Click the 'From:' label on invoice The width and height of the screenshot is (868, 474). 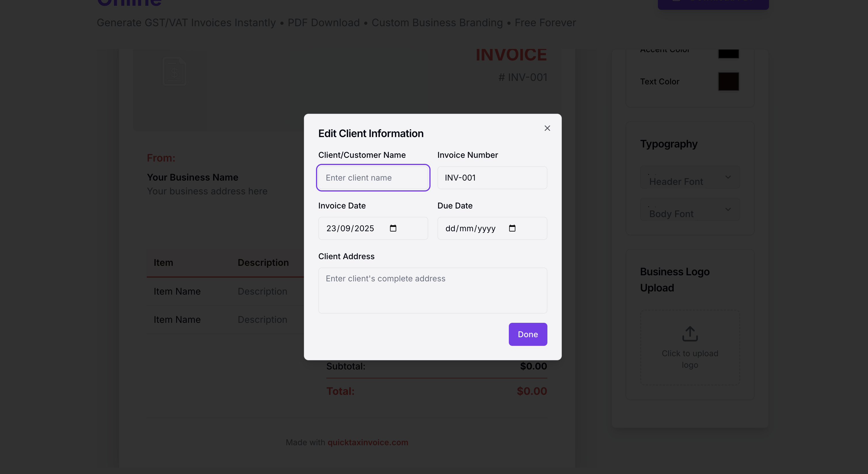pyautogui.click(x=161, y=158)
